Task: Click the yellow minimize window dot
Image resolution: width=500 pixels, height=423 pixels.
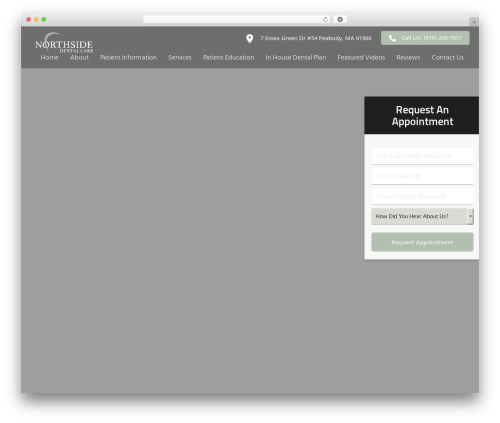Action: [x=36, y=19]
